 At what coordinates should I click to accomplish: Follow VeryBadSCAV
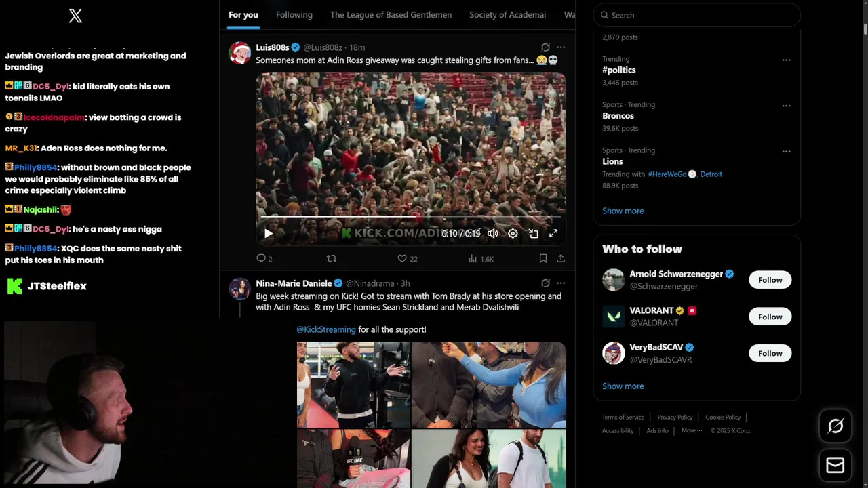[770, 353]
